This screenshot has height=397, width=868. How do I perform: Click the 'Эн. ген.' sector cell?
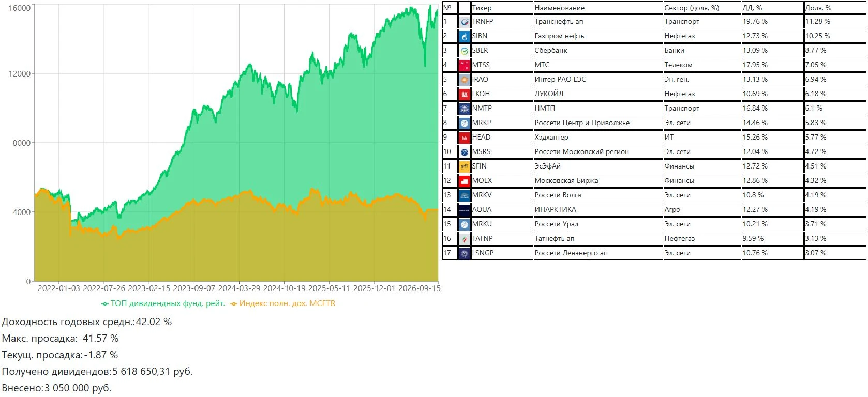[x=702, y=80]
